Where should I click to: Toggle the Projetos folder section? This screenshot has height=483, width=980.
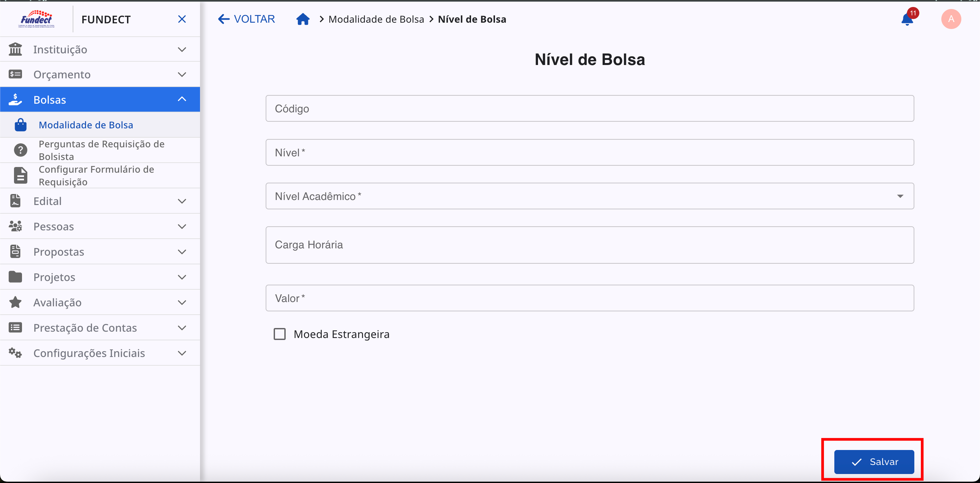click(15, 277)
